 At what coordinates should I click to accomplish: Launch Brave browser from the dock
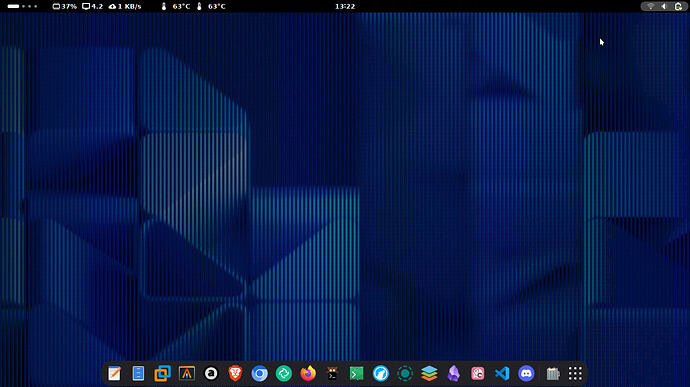(235, 373)
